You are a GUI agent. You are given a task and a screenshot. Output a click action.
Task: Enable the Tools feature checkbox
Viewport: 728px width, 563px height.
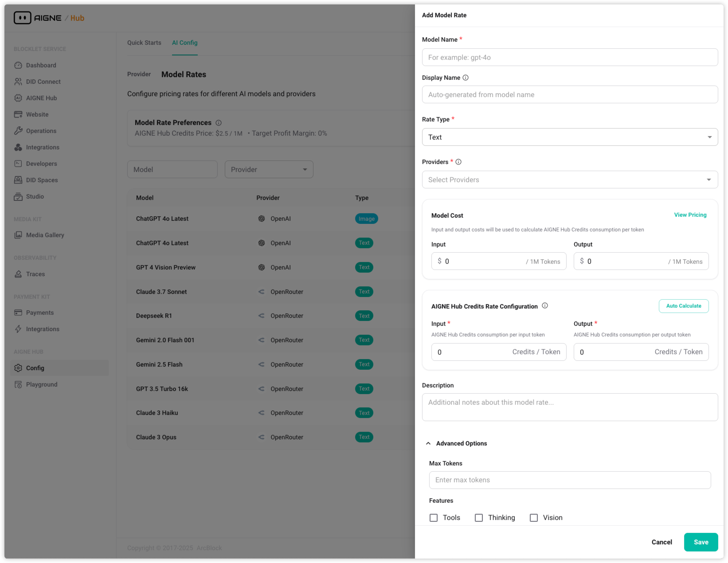coord(434,518)
